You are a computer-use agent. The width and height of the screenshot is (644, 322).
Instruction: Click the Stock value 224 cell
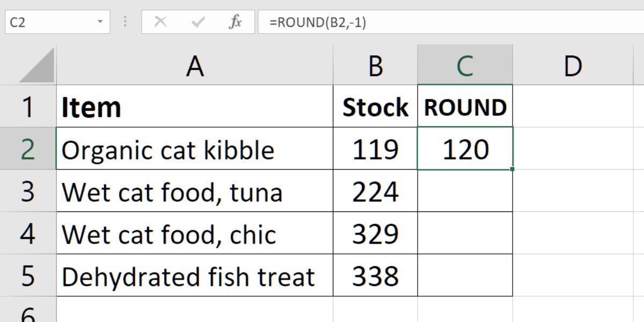375,192
